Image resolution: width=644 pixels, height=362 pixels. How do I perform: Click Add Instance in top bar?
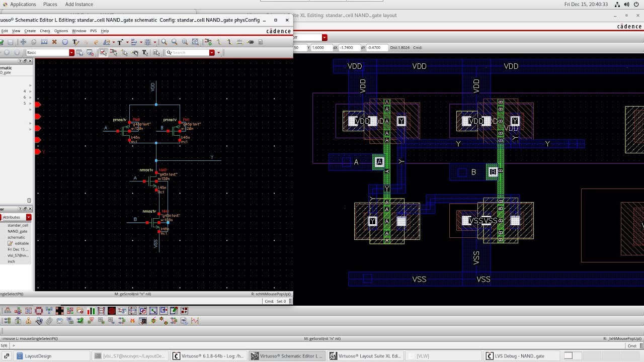pyautogui.click(x=79, y=4)
